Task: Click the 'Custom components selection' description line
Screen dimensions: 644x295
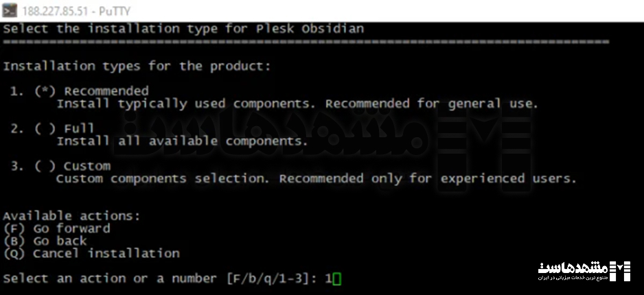Action: coord(317,179)
